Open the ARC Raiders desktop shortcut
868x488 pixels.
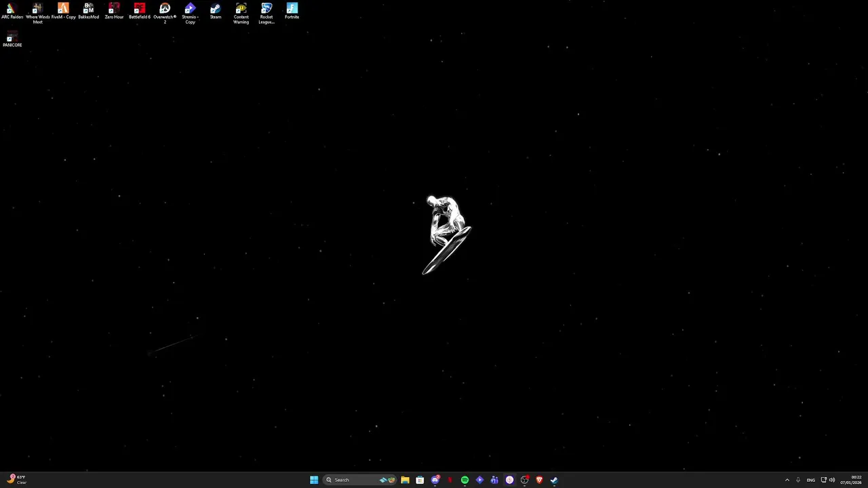coord(12,11)
